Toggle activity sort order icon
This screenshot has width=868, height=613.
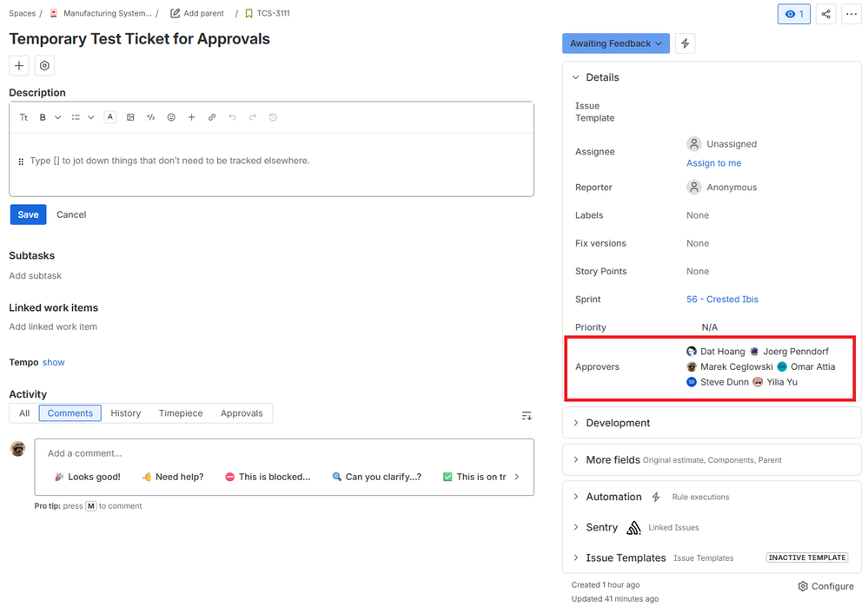point(527,416)
